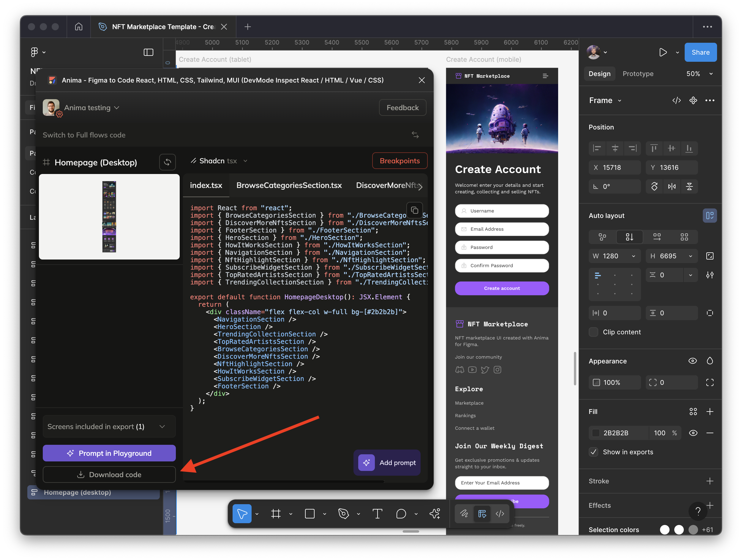Click the Breakpoints button
This screenshot has height=560, width=742.
click(400, 161)
